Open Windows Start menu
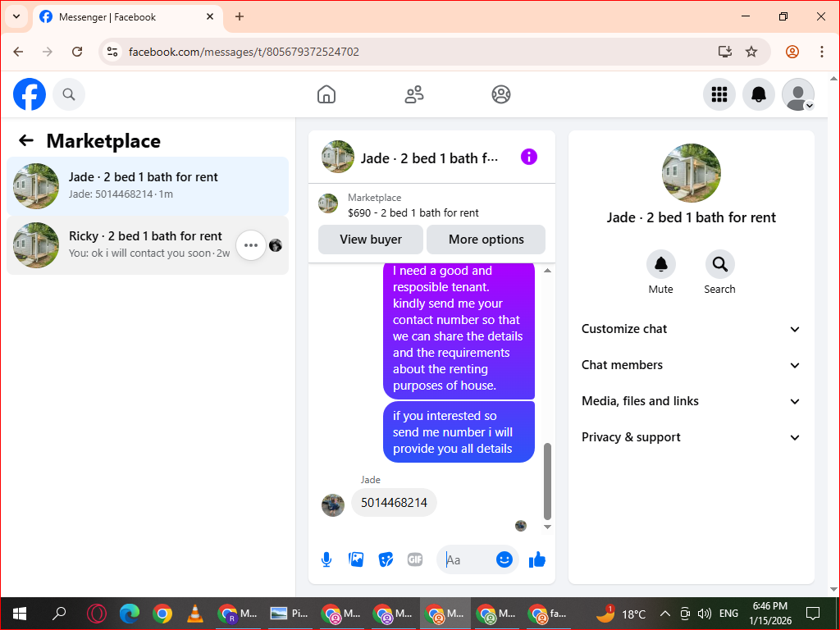The width and height of the screenshot is (840, 630). pos(20,614)
